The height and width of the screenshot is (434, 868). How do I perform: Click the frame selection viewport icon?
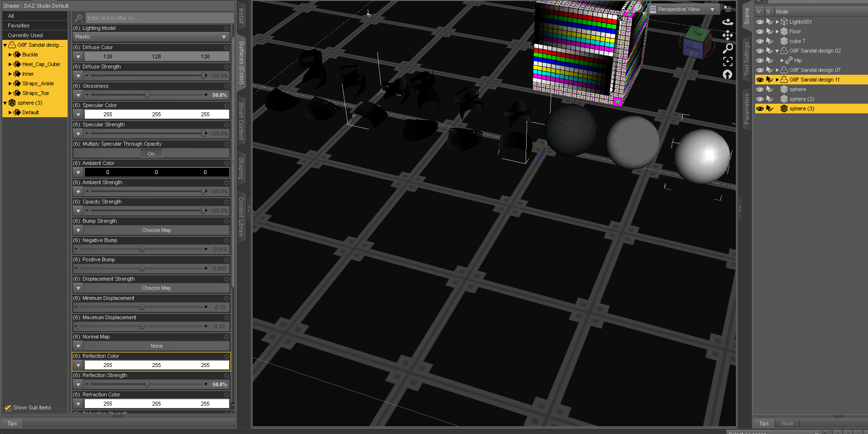[x=728, y=61]
